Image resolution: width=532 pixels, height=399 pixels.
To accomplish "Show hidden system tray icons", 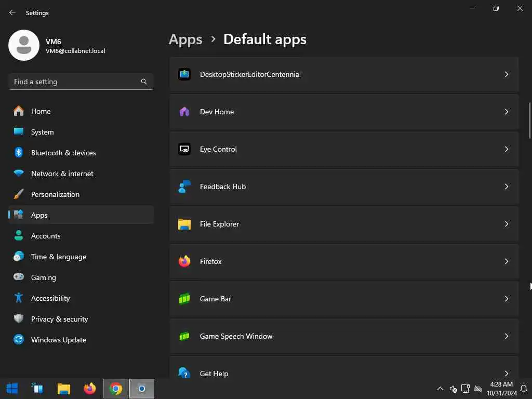I will (440, 389).
